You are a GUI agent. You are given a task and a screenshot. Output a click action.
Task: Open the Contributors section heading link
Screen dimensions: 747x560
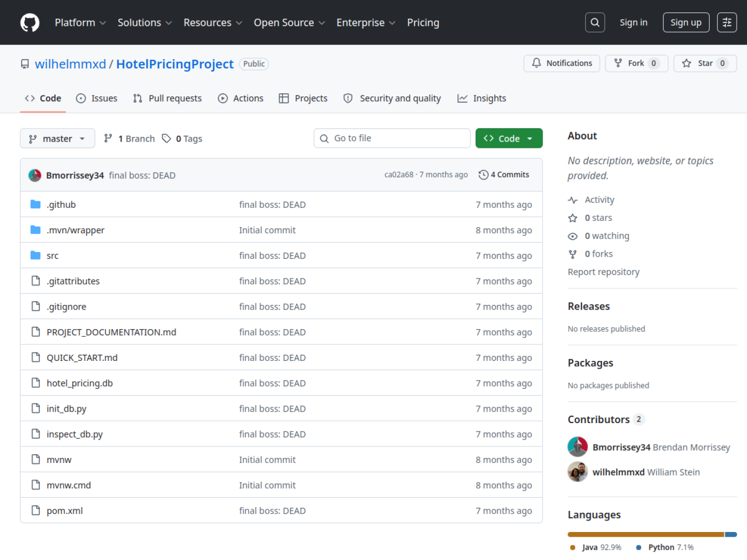pos(606,419)
